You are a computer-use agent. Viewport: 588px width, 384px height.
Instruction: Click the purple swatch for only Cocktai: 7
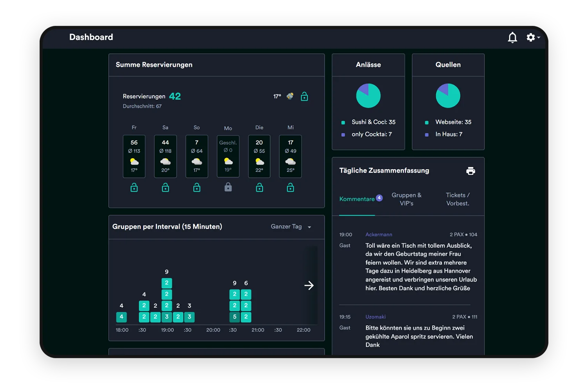[x=343, y=135]
